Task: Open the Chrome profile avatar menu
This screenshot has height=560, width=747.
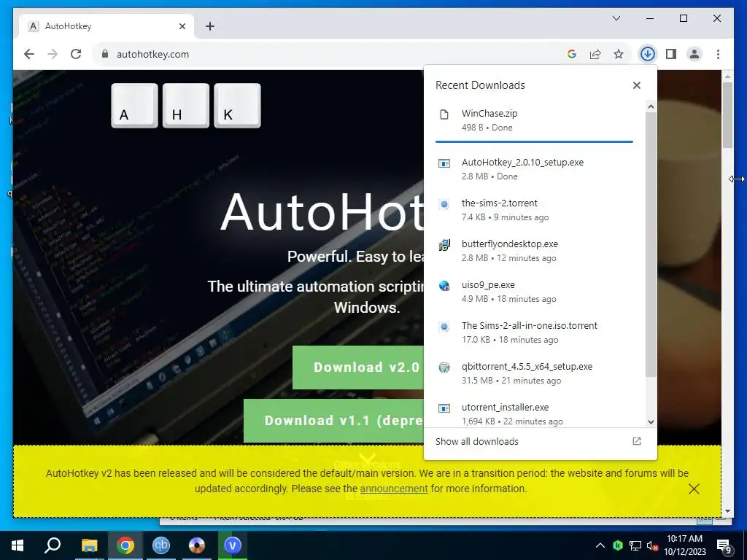Action: [x=694, y=54]
